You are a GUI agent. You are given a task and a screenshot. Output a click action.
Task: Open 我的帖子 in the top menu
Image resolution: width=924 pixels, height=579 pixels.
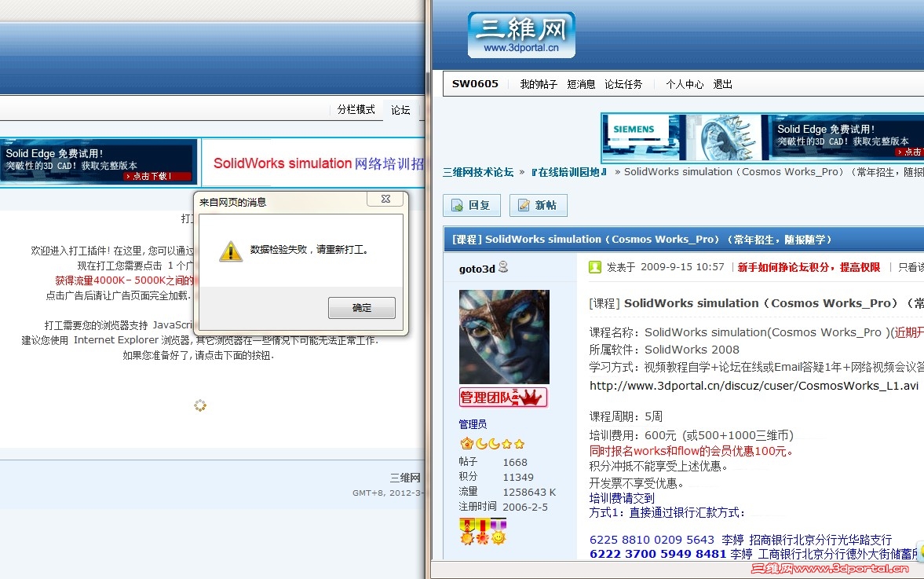[539, 84]
